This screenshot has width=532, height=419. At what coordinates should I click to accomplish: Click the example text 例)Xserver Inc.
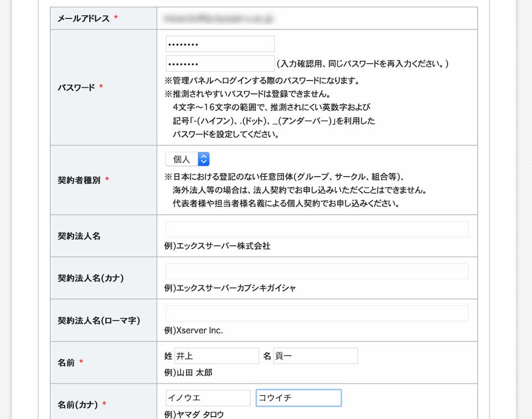click(193, 330)
